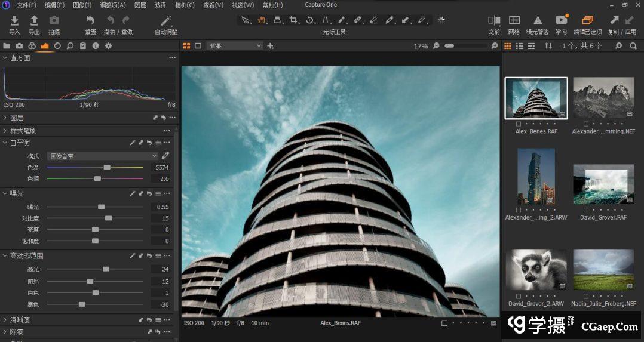The height and width of the screenshot is (342, 644).
Task: Toggle the 之前 before view
Action: [x=494, y=21]
